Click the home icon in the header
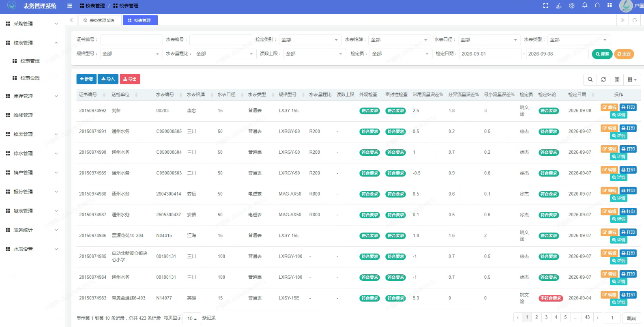The width and height of the screenshot is (644, 327). coord(597,5)
